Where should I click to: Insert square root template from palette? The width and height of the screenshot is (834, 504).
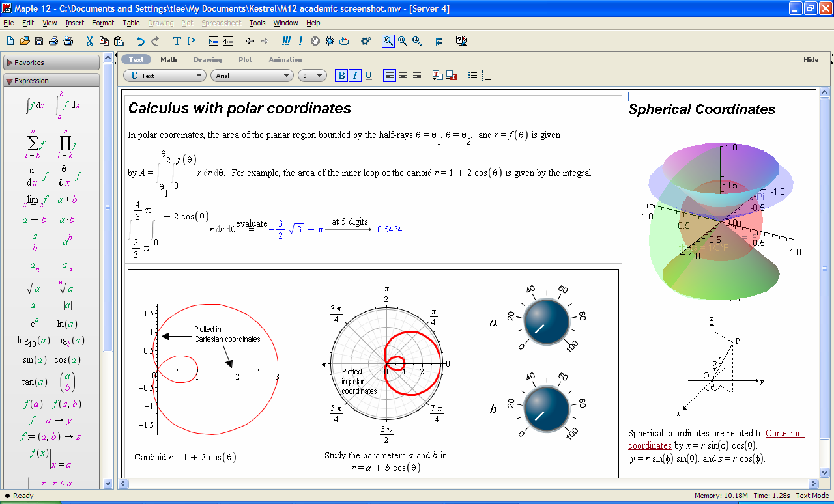pos(35,287)
